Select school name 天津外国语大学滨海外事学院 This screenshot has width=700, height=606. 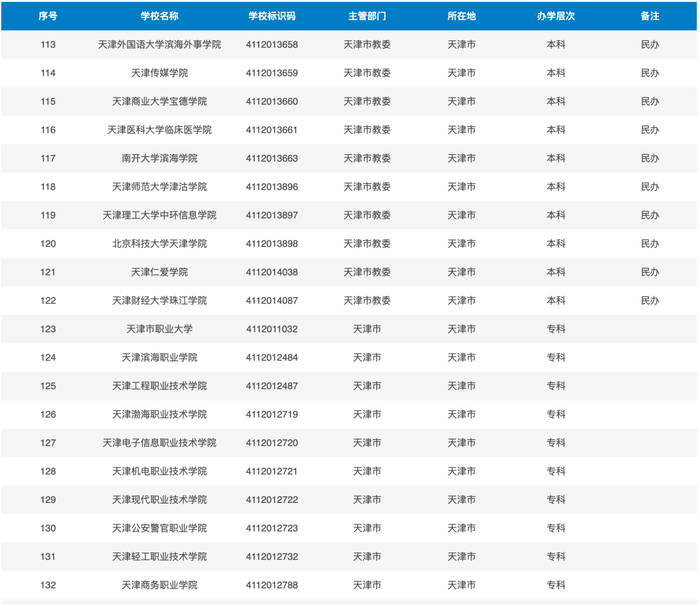pos(159,45)
